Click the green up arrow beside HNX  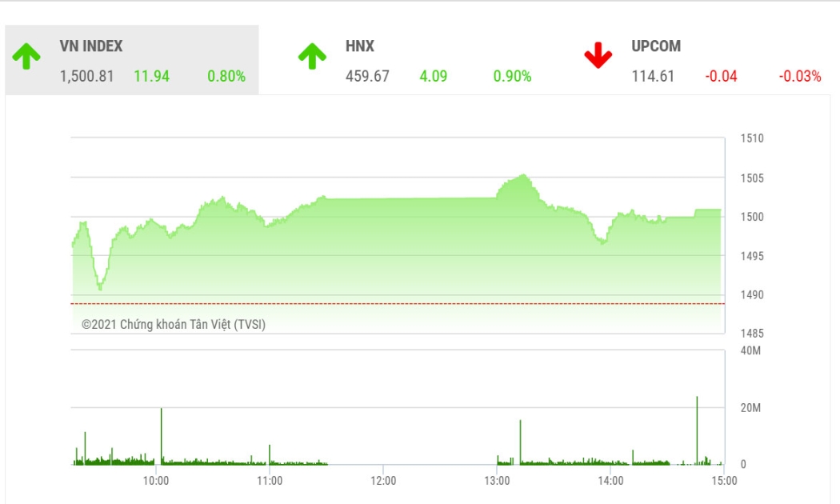pyautogui.click(x=312, y=56)
